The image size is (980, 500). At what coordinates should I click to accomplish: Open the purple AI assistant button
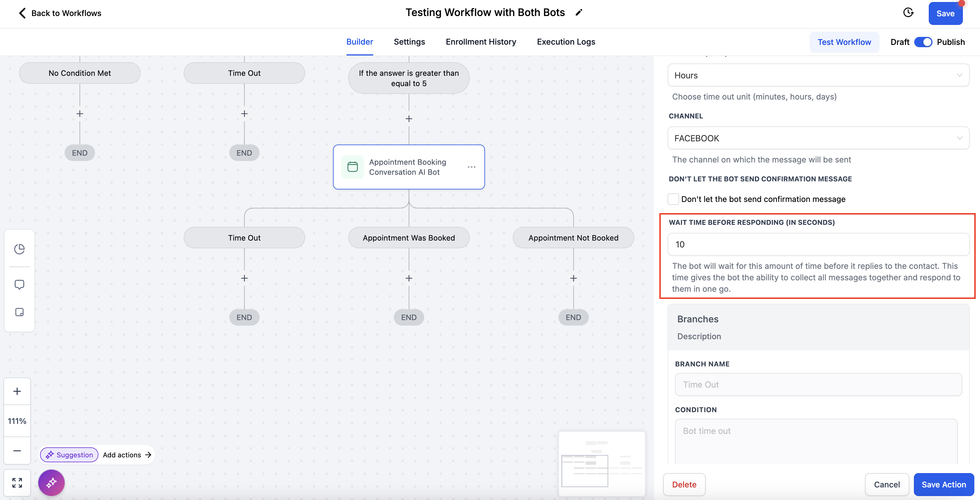[x=51, y=483]
